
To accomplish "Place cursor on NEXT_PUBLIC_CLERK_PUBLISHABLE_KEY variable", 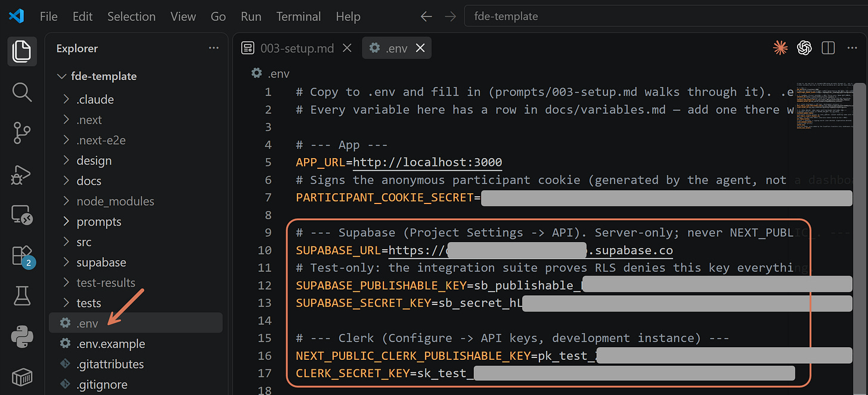I will tap(413, 356).
